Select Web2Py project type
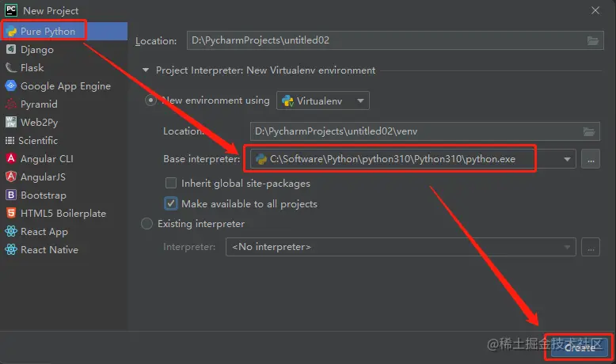 pos(64,122)
